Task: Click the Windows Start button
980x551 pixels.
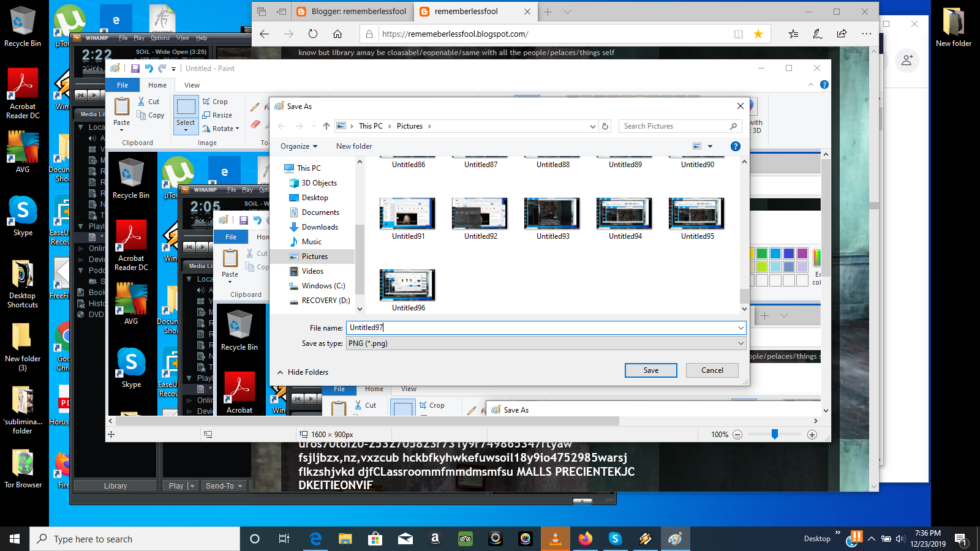Action: coord(15,539)
